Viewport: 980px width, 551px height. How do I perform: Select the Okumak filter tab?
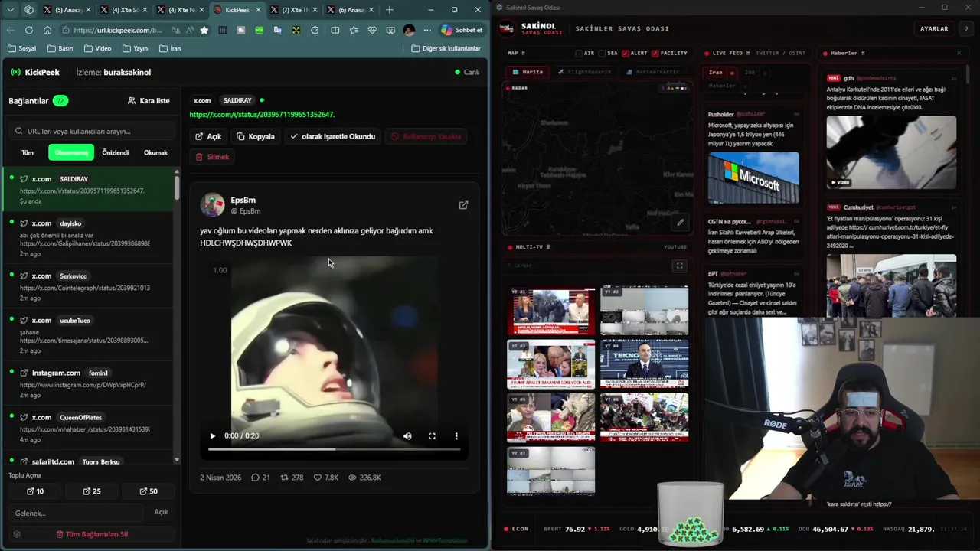(155, 152)
